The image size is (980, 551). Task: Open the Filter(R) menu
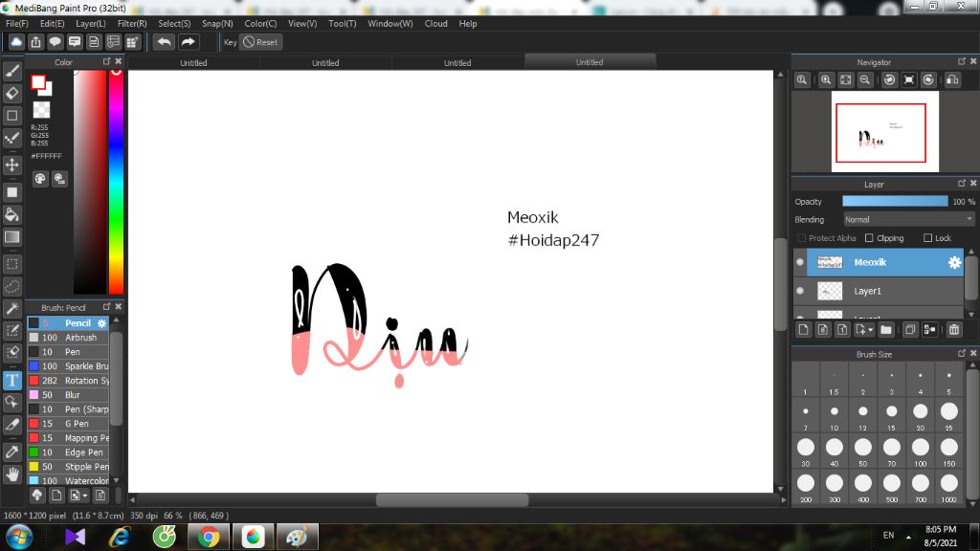[132, 24]
